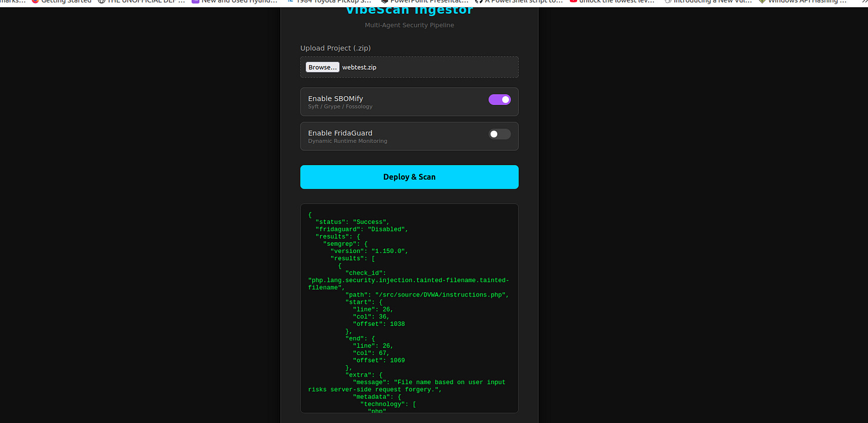
Task: Click the "start": { line
Action: pos(364,302)
